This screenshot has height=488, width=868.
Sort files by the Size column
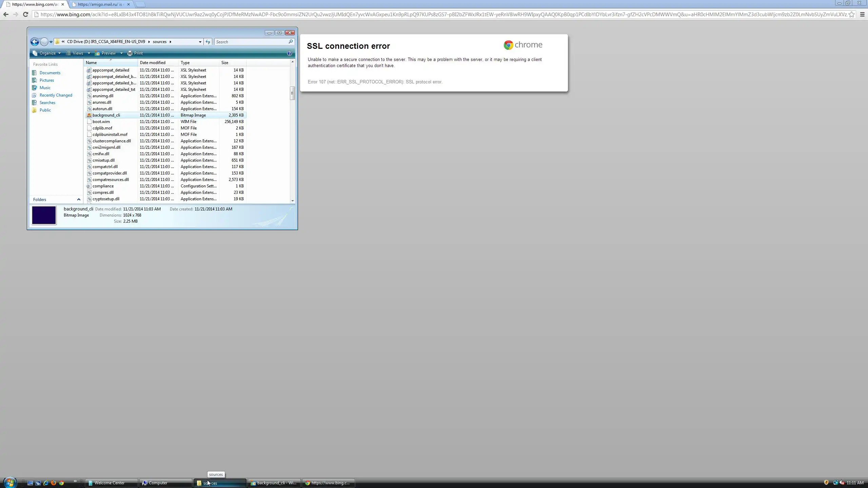pyautogui.click(x=225, y=63)
